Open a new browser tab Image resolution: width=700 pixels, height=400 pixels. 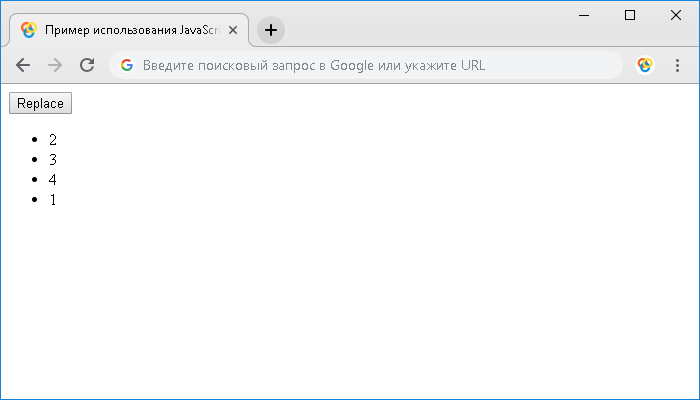(x=270, y=30)
